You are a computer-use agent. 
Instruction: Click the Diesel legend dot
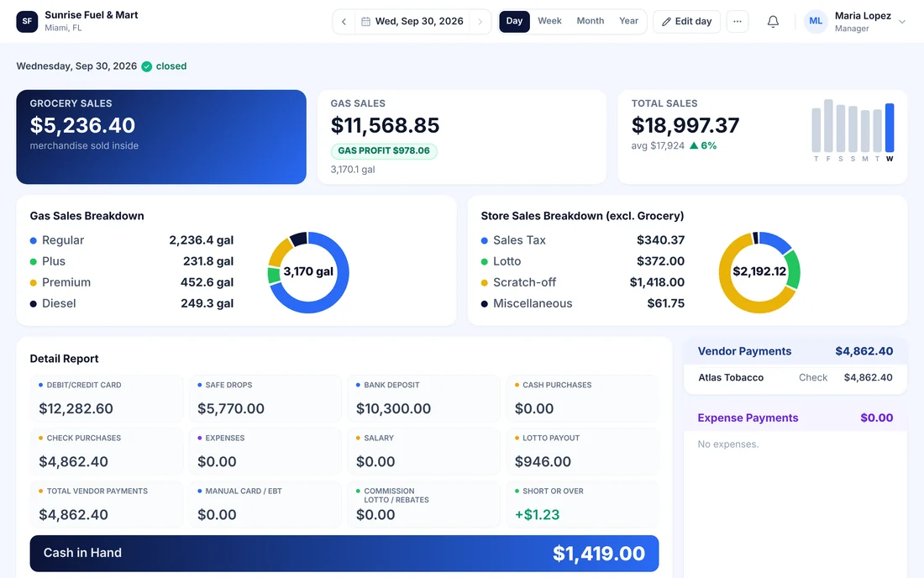[34, 304]
